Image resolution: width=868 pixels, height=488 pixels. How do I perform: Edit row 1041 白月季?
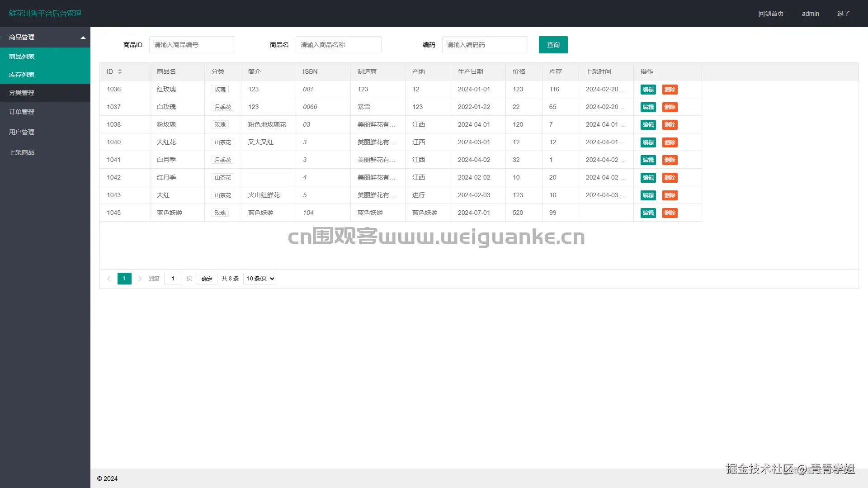[648, 160]
